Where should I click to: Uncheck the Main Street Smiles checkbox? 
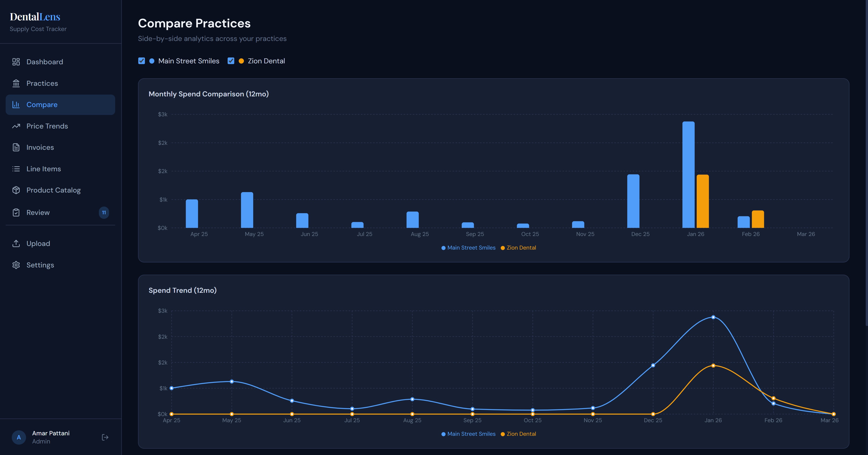(x=141, y=61)
